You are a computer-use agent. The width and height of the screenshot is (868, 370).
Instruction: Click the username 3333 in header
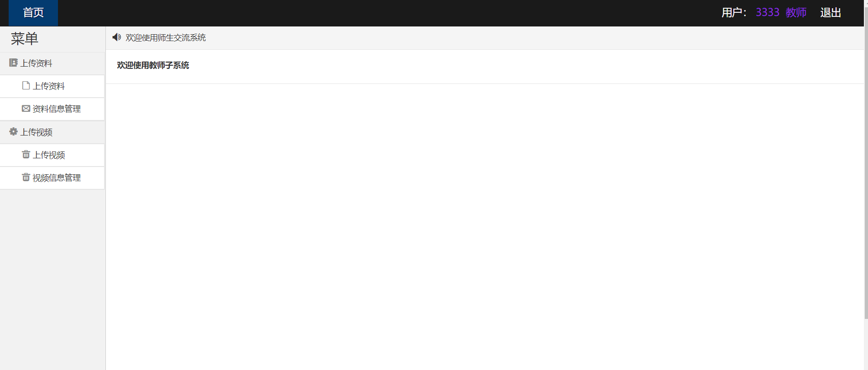[x=768, y=13]
